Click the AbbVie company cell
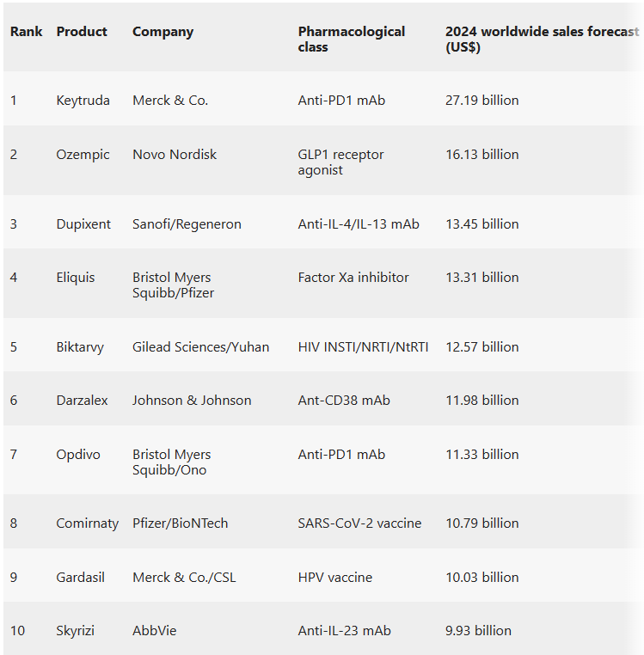 click(155, 631)
